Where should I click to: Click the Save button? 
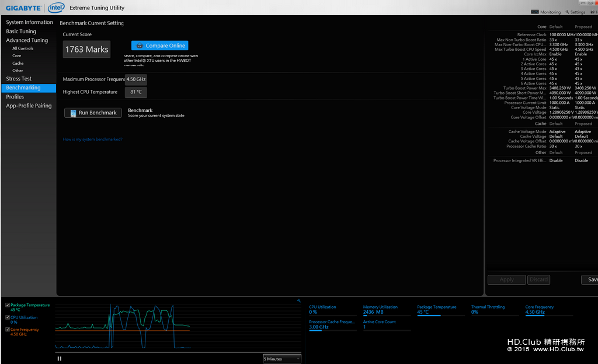click(590, 279)
